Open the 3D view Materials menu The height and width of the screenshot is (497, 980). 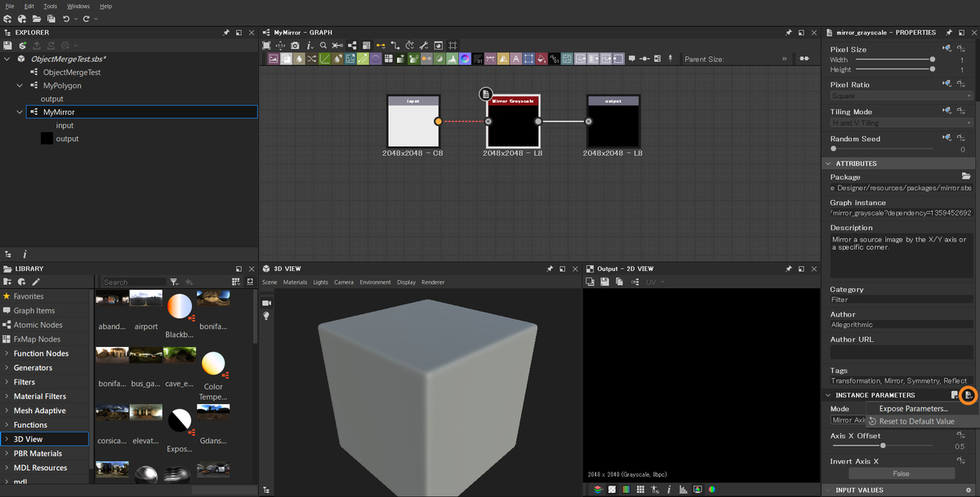295,282
